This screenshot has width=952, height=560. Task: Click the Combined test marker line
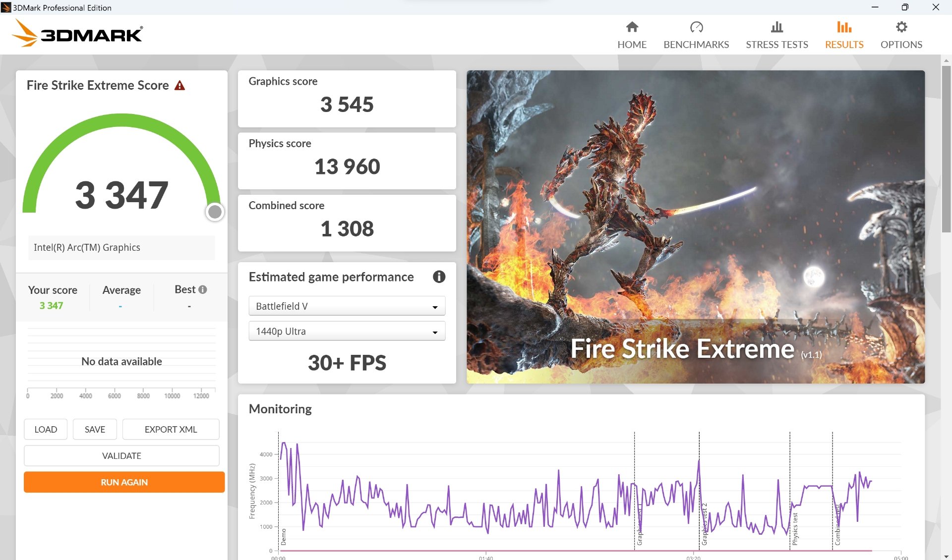pyautogui.click(x=833, y=491)
